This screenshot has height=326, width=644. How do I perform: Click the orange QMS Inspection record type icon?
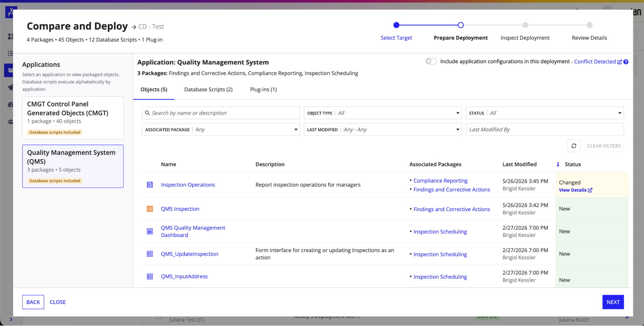click(x=150, y=209)
